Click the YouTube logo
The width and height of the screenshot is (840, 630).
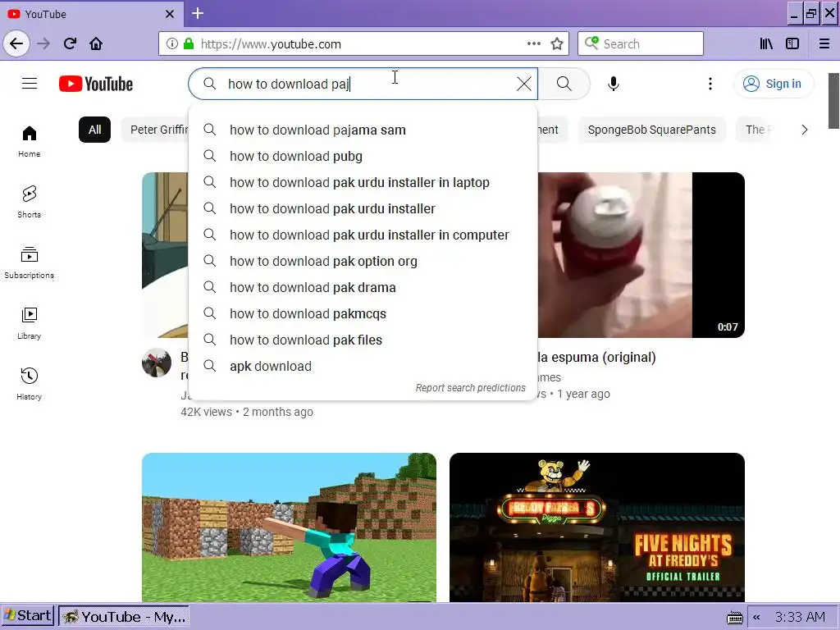pyautogui.click(x=96, y=84)
